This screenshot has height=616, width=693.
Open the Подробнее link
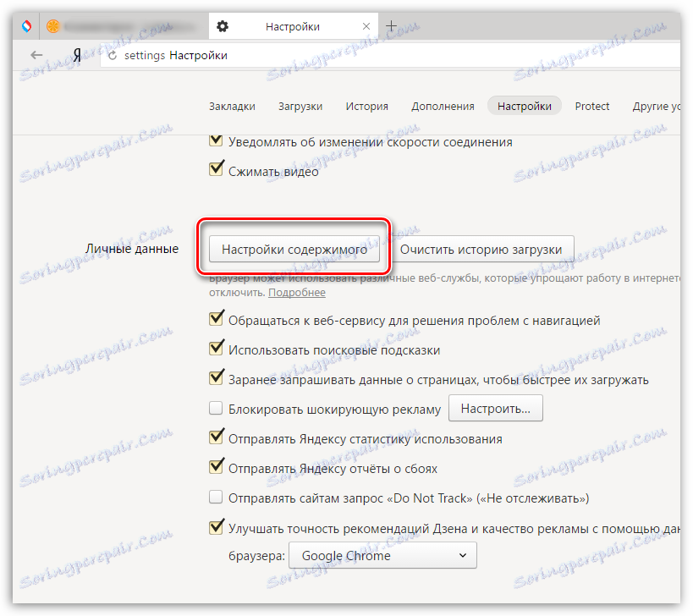tap(297, 293)
